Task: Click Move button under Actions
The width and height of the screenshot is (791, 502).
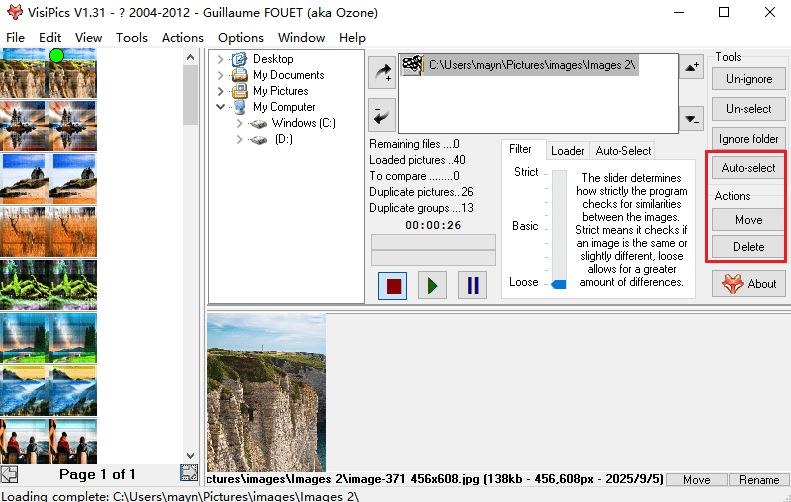Action: coord(748,220)
